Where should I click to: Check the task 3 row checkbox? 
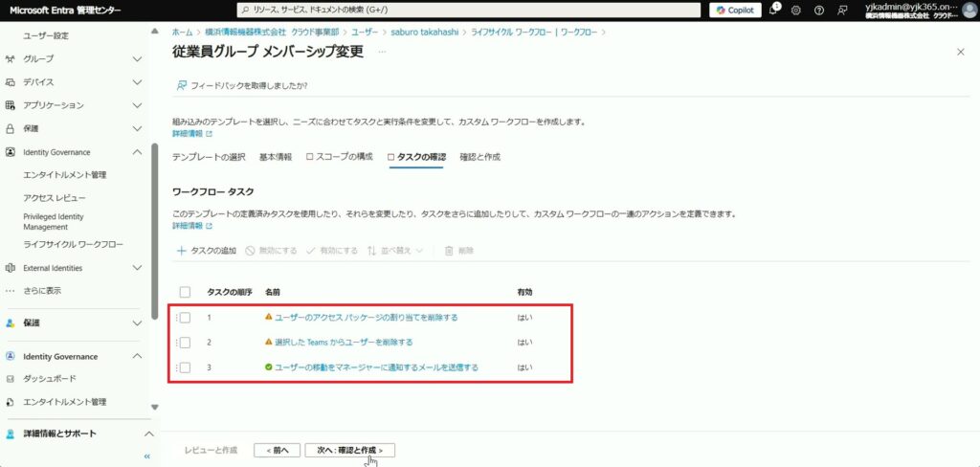pyautogui.click(x=185, y=367)
